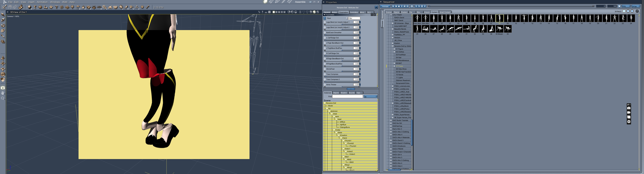The width and height of the screenshot is (644, 174).
Task: Insert a house-shaped object from the toolbar
Action: tap(110, 7)
